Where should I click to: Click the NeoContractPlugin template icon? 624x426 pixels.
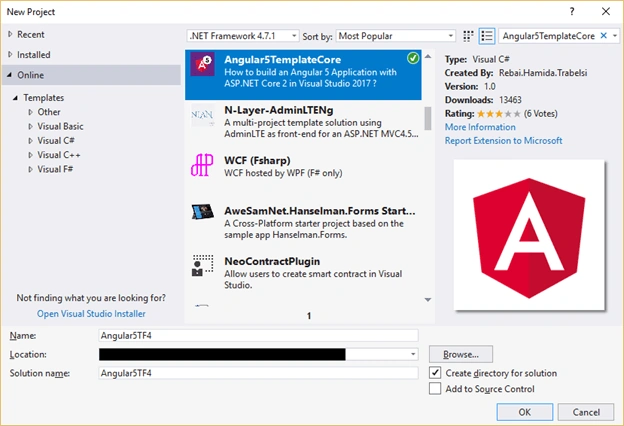point(203,266)
